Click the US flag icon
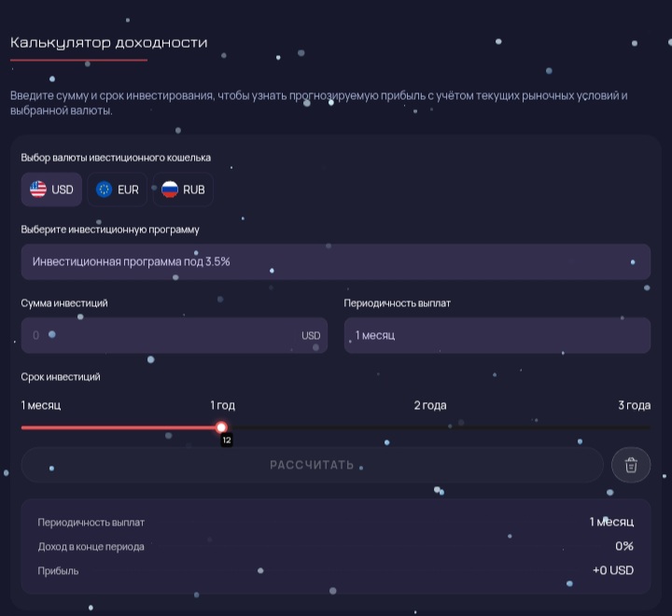The image size is (672, 616). coord(37,189)
